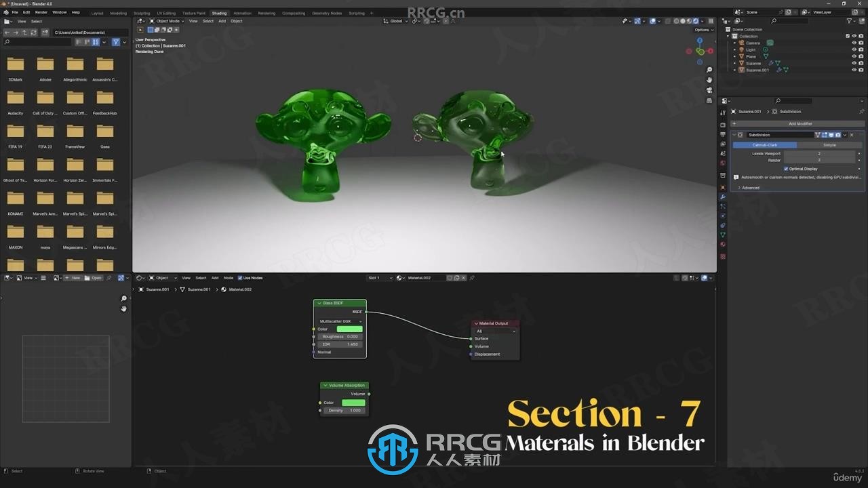
Task: Toggle Optimal Display checkbox
Action: (786, 169)
